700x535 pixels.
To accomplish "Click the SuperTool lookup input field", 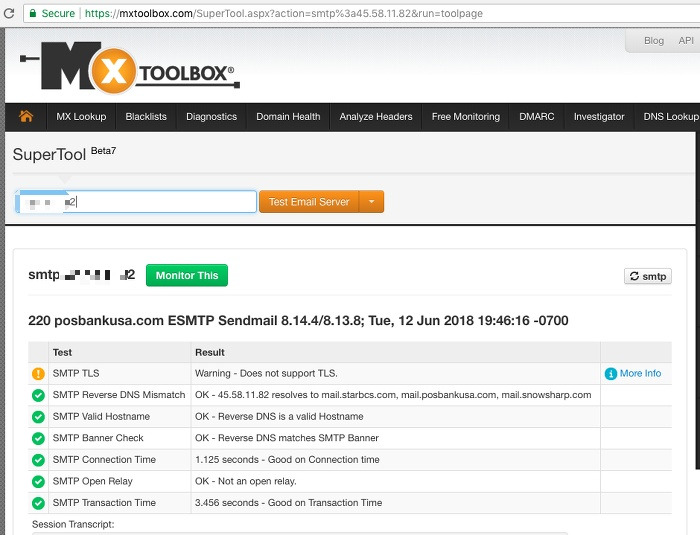I will point(136,202).
